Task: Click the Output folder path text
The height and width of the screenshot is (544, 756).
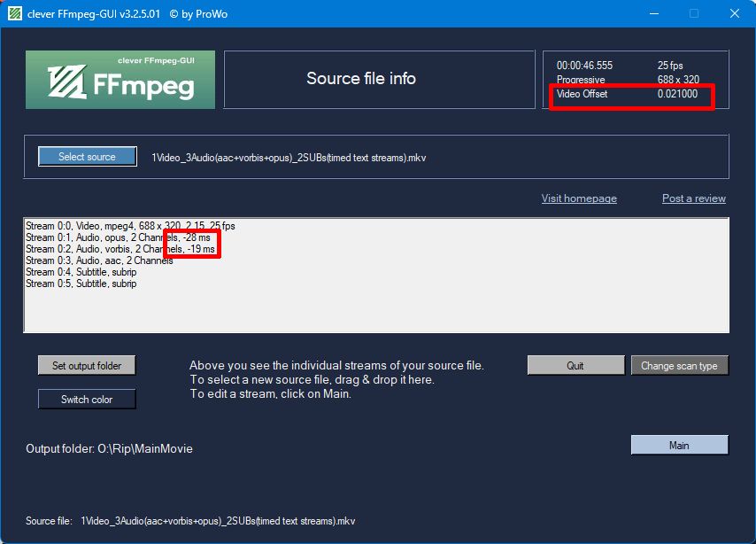Action: point(110,448)
